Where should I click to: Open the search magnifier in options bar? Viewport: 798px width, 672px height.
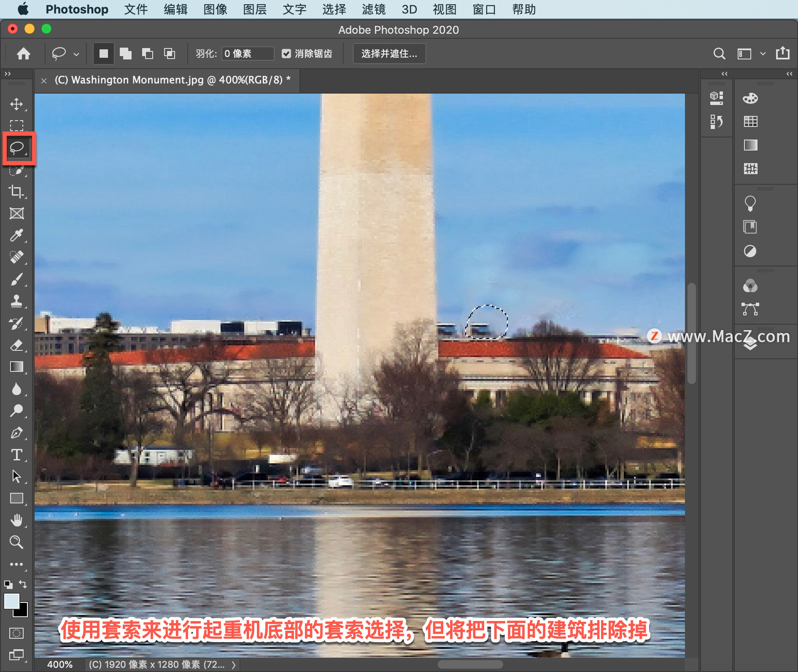[x=719, y=54]
